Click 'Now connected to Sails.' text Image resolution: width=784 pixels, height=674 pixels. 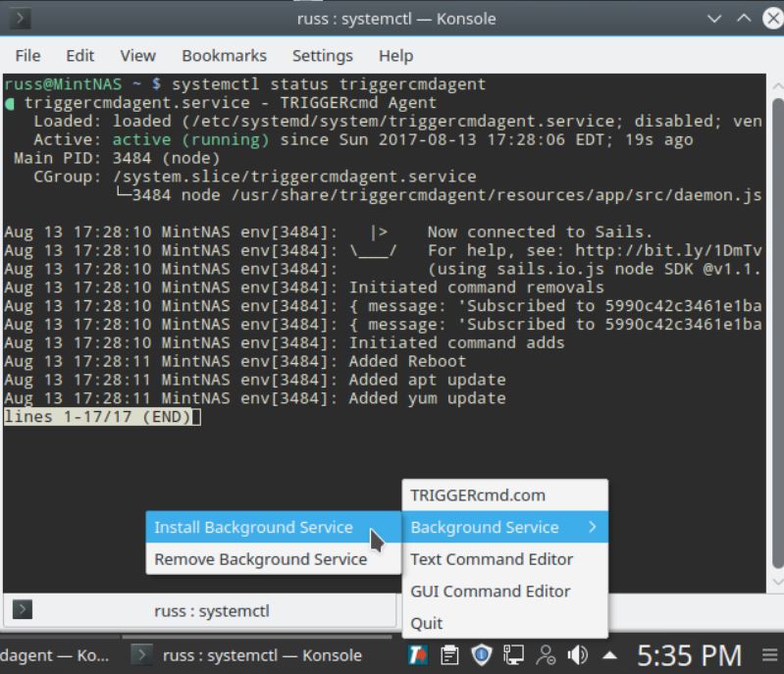click(540, 232)
